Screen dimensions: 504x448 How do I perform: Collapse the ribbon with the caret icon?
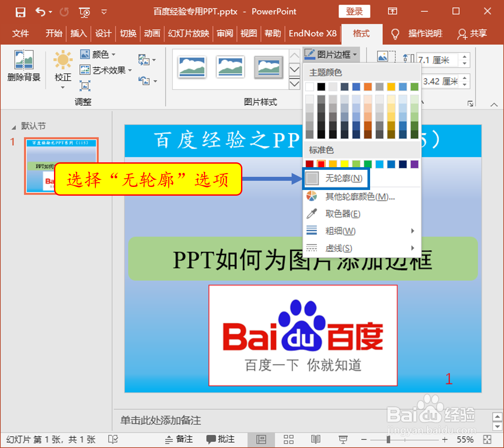pyautogui.click(x=494, y=105)
